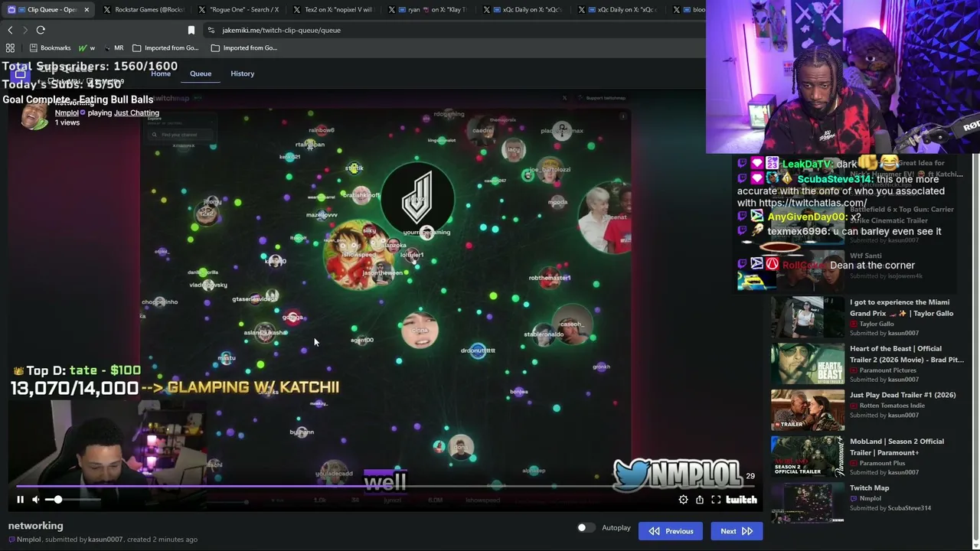
Task: Open the MR bookmark
Action: click(113, 47)
